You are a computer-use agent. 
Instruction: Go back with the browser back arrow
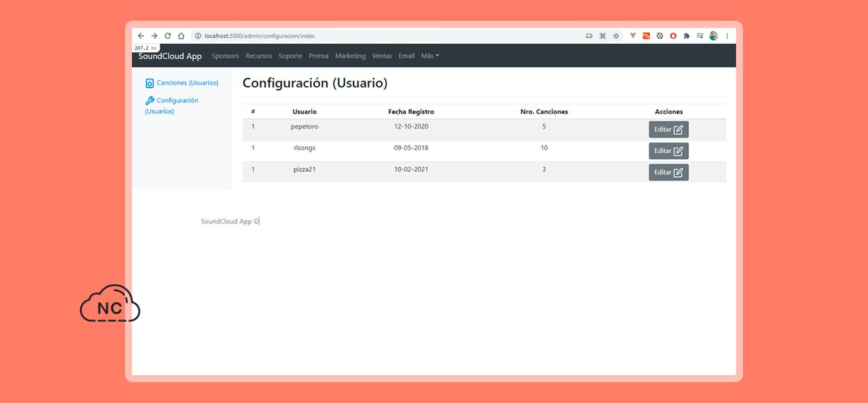click(x=141, y=35)
